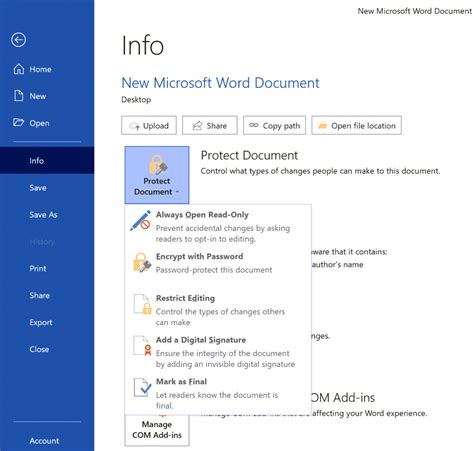
Task: Click Close in the sidebar
Action: pyautogui.click(x=47, y=349)
